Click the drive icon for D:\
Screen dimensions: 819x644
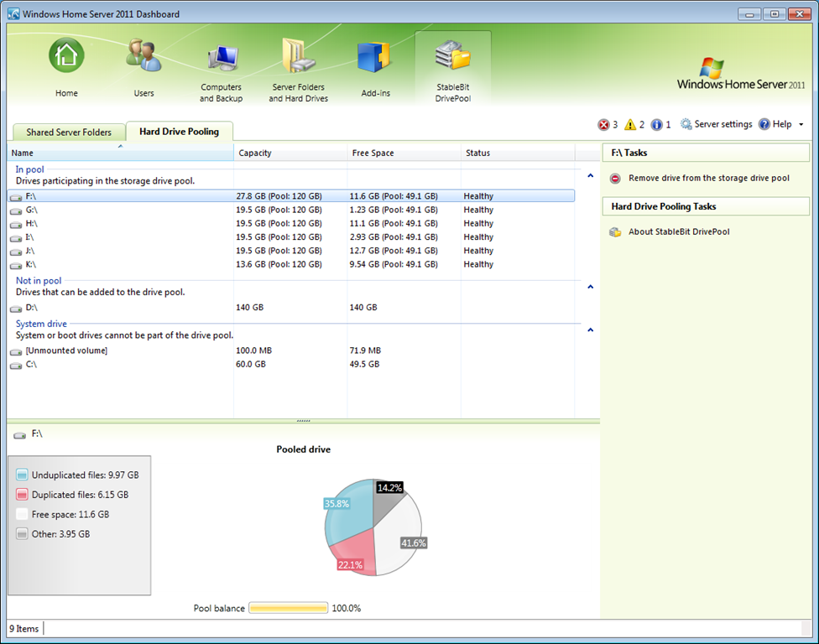16,309
